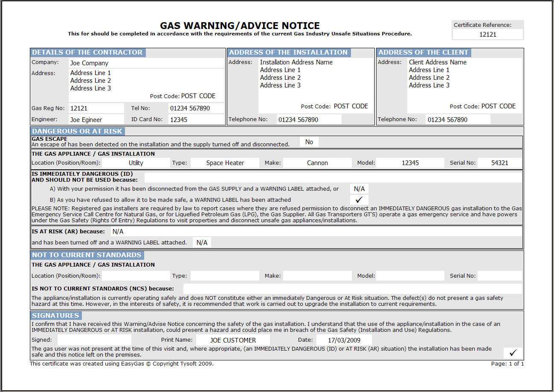Select the Company field with Joe Company
The height and width of the screenshot is (392, 554).
point(146,63)
